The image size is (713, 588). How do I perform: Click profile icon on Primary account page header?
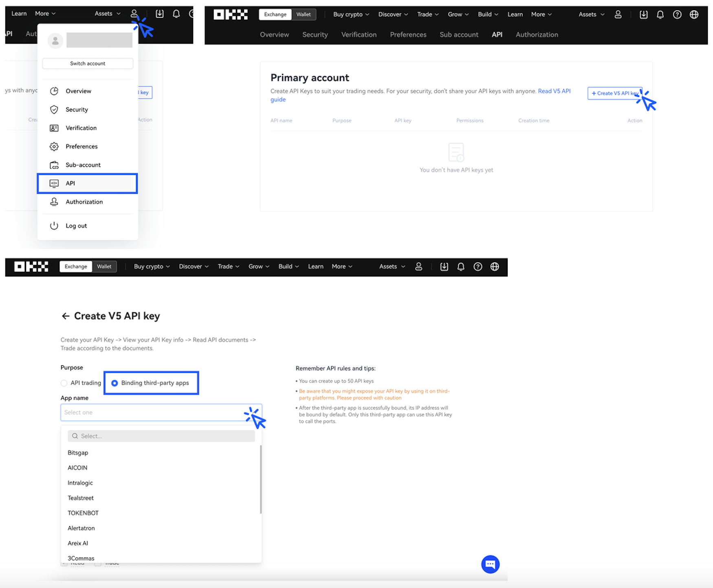pyautogui.click(x=618, y=15)
